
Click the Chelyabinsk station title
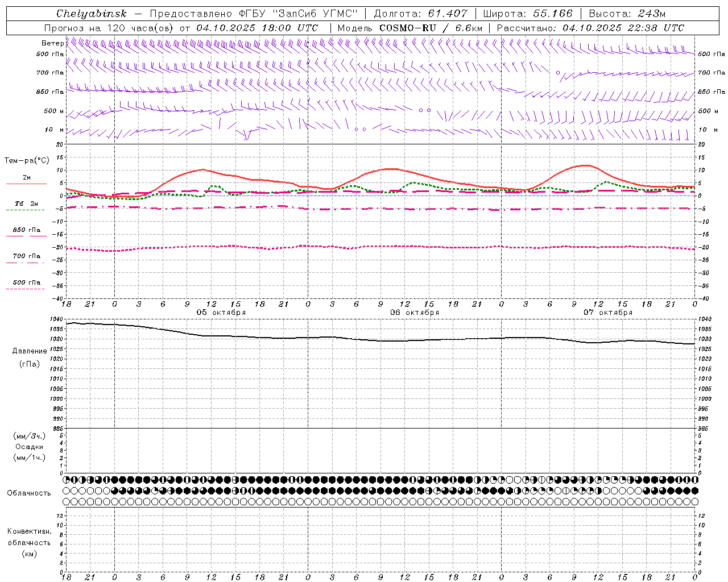(x=92, y=14)
